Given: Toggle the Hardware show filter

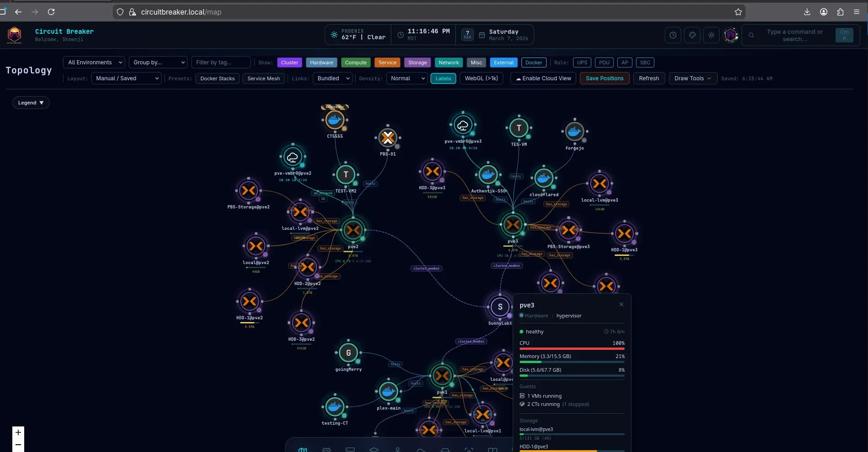Looking at the screenshot, I should click(x=321, y=62).
